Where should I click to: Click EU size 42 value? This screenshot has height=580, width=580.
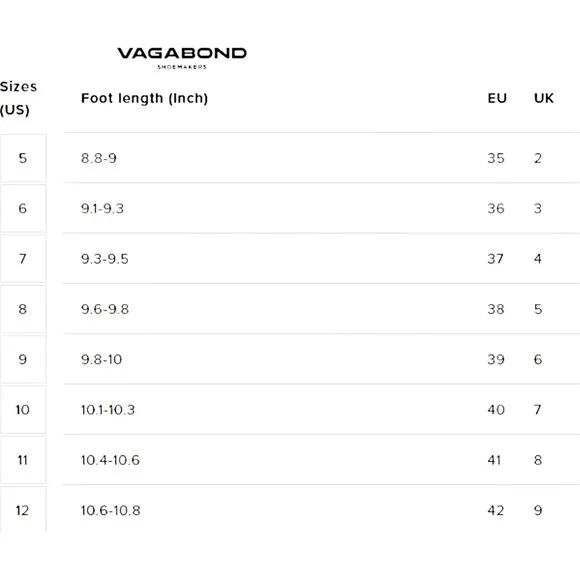(x=496, y=510)
